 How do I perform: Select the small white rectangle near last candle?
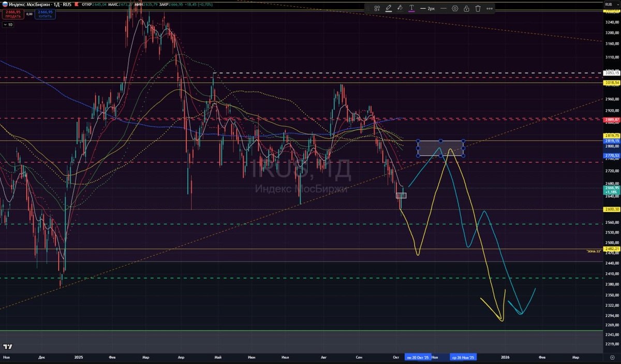(401, 195)
